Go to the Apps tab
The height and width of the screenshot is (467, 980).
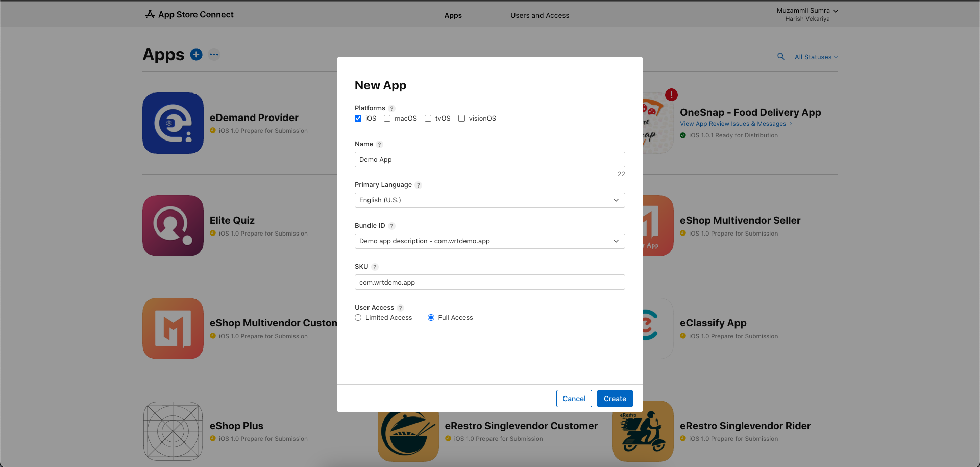(453, 15)
